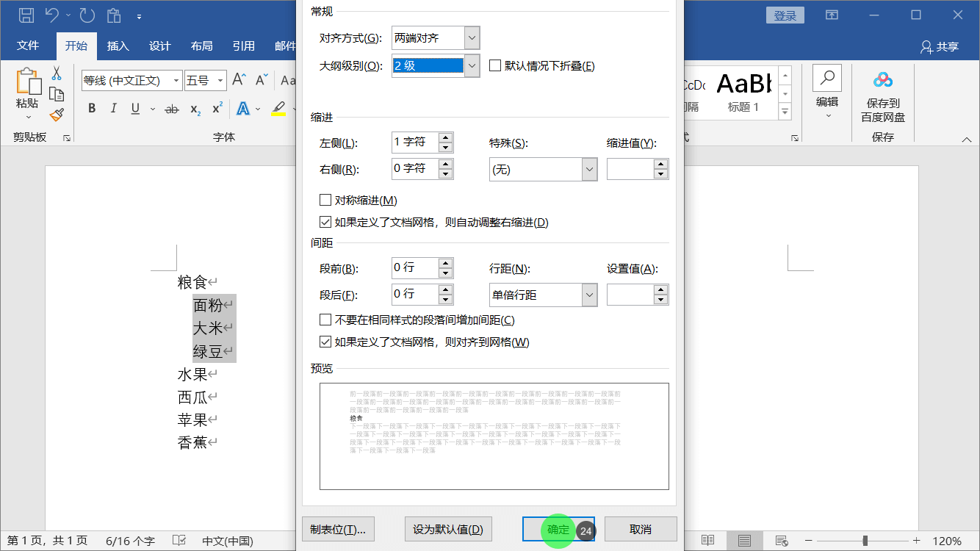Click the 右侧 indent input field

[x=415, y=169]
